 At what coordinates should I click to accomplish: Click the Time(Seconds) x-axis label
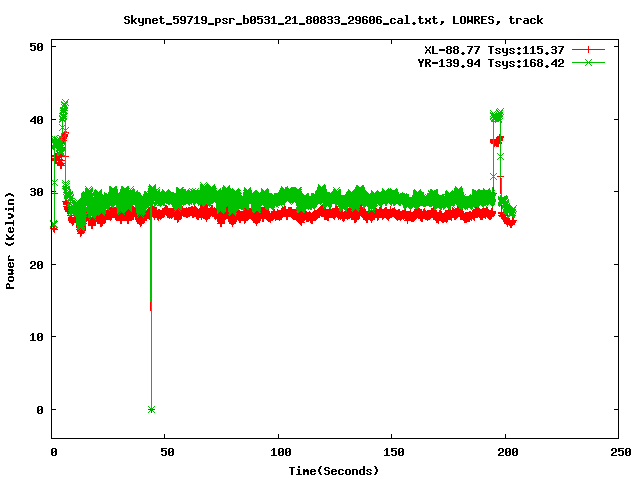pos(333,471)
